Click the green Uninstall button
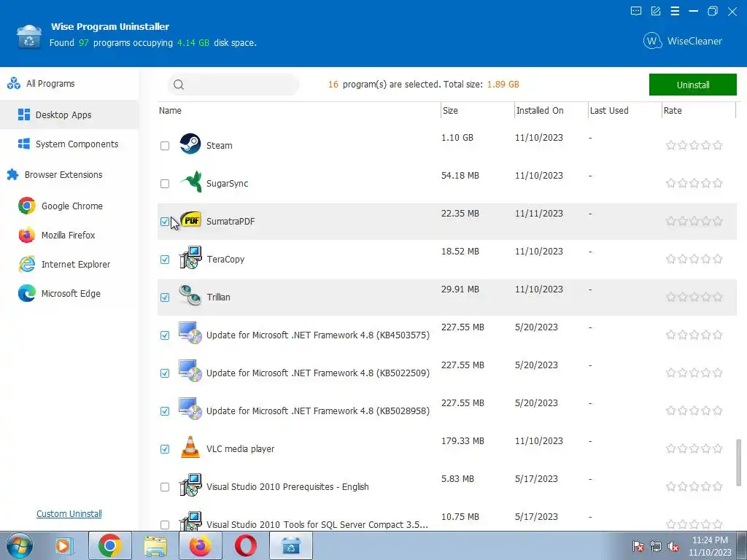The height and width of the screenshot is (560, 747). [693, 85]
